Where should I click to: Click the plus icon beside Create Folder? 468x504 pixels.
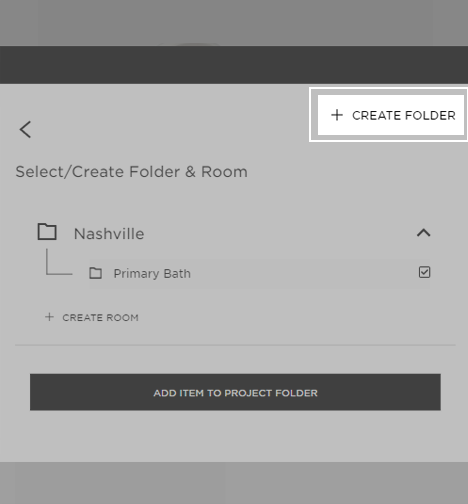tap(337, 115)
